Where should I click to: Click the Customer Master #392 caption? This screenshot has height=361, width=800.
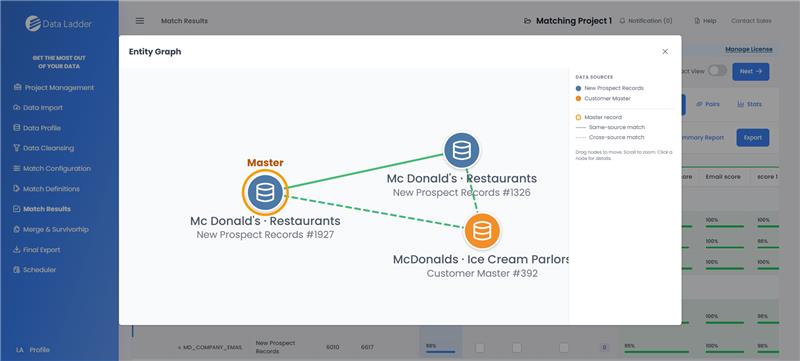pos(482,273)
